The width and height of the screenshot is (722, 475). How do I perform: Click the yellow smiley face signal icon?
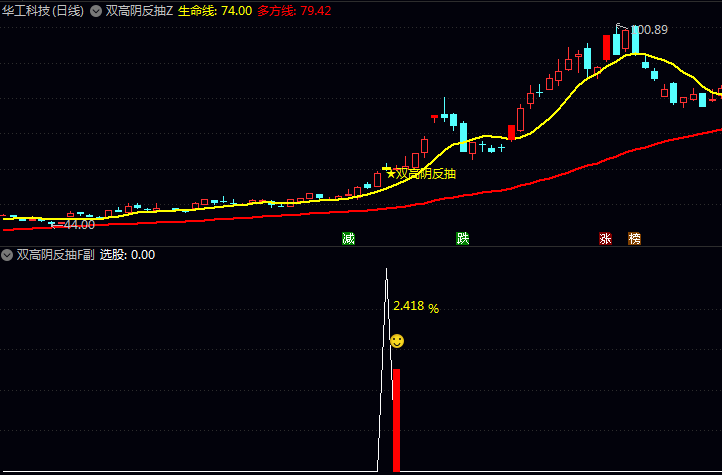397,341
